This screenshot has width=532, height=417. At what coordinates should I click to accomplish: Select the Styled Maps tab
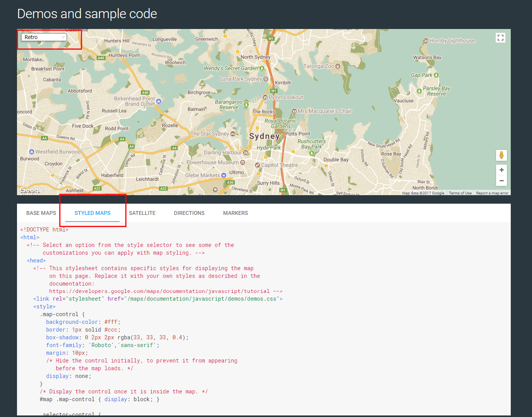coord(92,213)
